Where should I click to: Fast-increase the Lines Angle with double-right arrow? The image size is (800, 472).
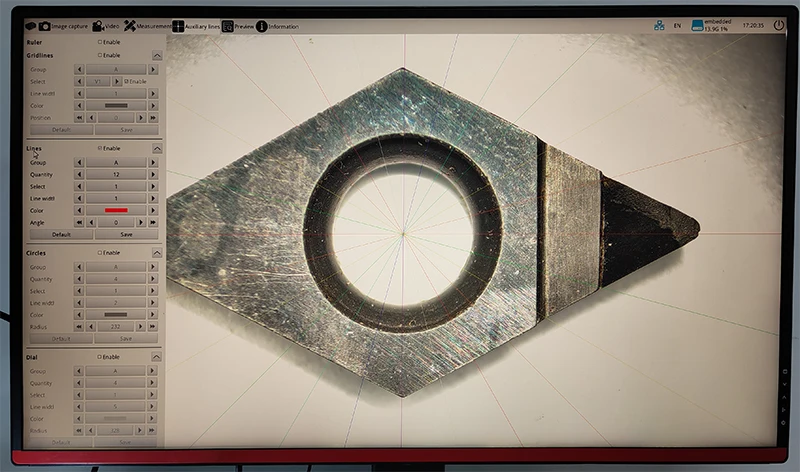pyautogui.click(x=153, y=222)
